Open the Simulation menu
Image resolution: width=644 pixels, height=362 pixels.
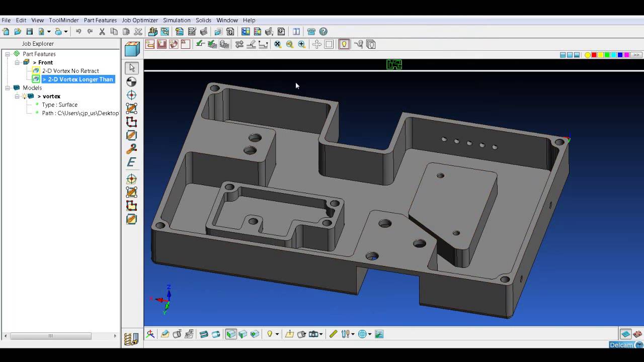pos(177,20)
